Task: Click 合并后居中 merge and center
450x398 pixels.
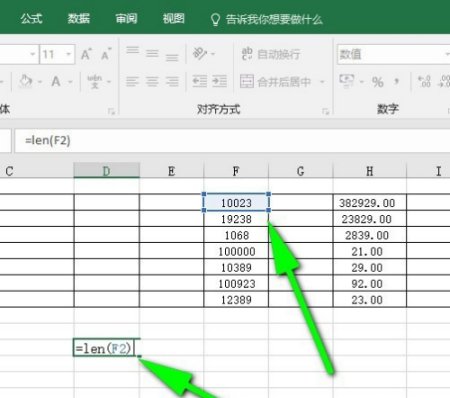Action: [x=276, y=81]
